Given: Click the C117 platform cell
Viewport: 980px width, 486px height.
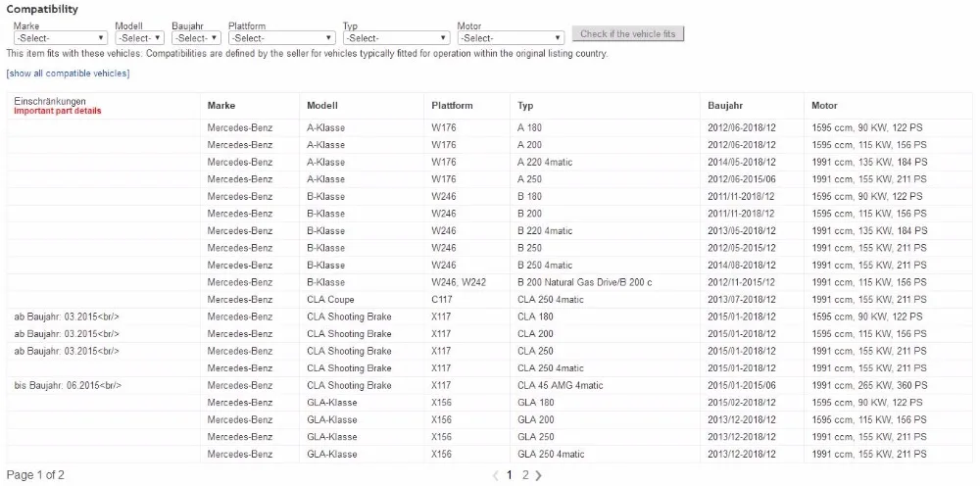Looking at the screenshot, I should tap(442, 299).
